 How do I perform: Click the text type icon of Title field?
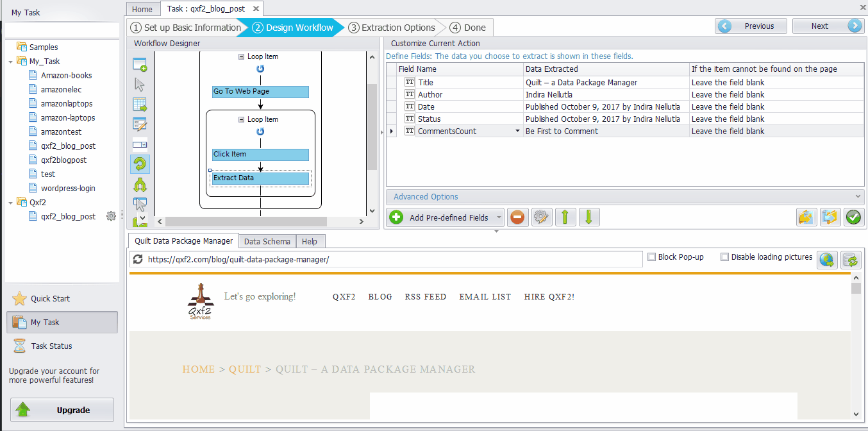click(410, 82)
